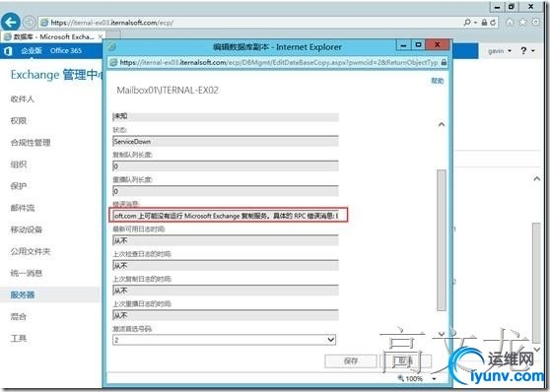Open the gavin user account dropdown
Viewport: 550px width, 392px height.
[500, 51]
